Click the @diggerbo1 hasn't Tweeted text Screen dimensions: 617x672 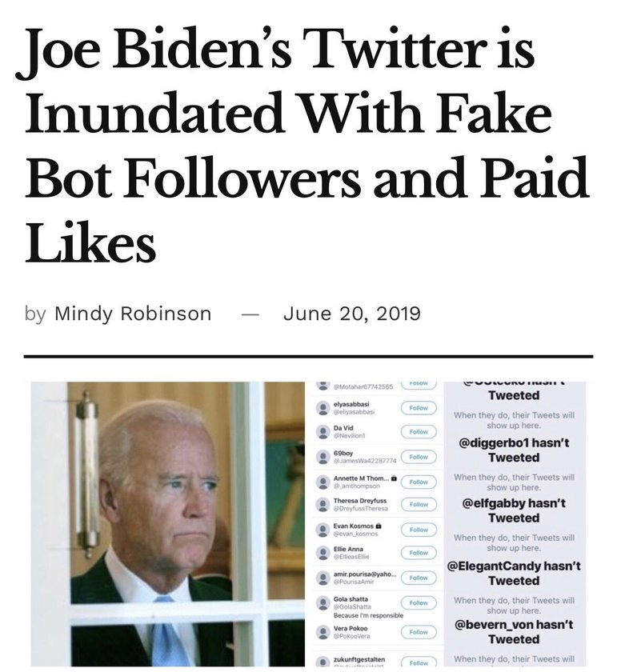(514, 450)
